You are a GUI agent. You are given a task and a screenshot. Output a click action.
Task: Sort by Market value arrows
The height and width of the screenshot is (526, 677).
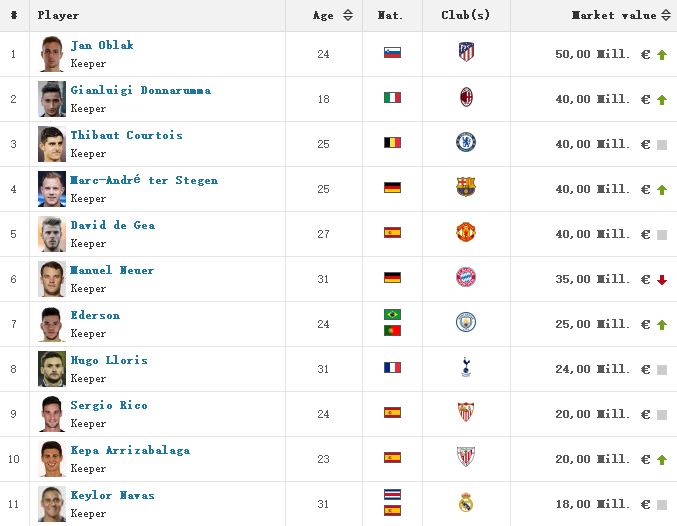click(666, 15)
